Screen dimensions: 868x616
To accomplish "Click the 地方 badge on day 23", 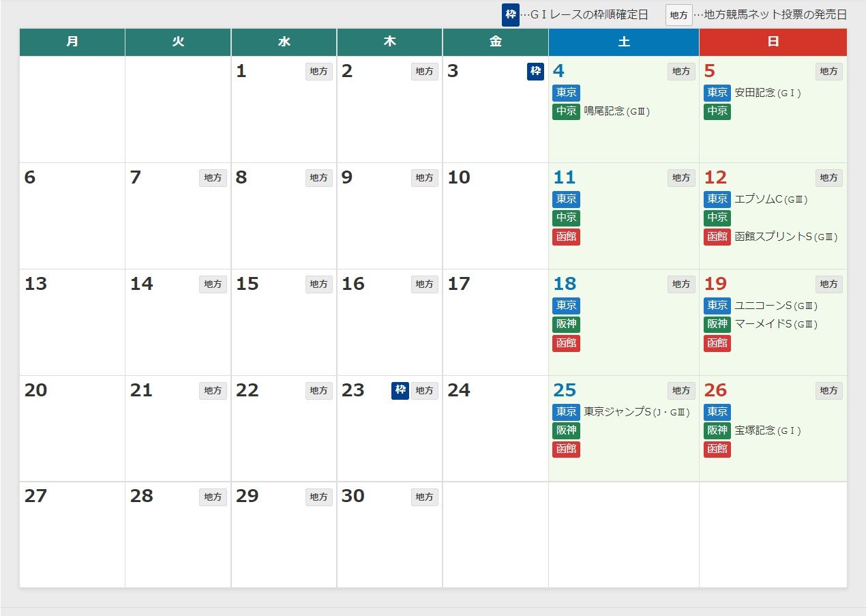I will (x=425, y=391).
